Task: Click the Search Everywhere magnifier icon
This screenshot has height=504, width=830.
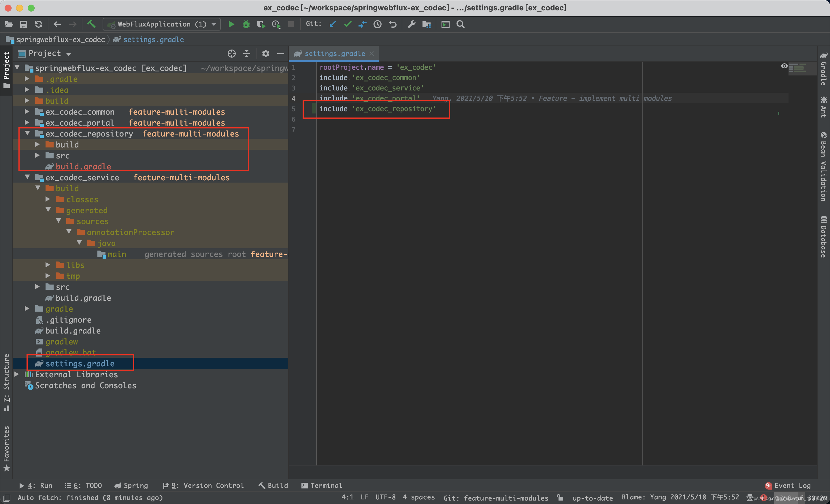Action: pos(460,24)
